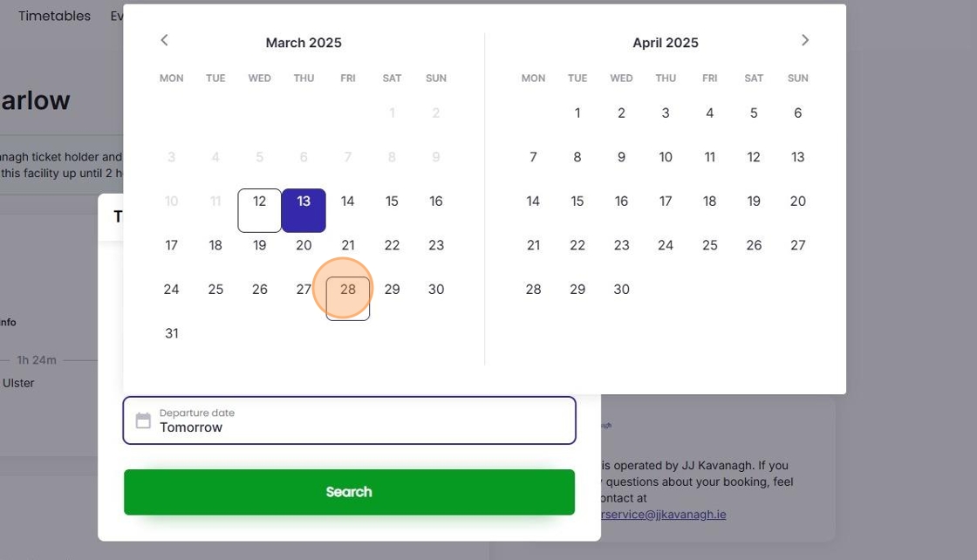This screenshot has width=977, height=560.
Task: Choose April 1 as departure date
Action: pos(577,113)
